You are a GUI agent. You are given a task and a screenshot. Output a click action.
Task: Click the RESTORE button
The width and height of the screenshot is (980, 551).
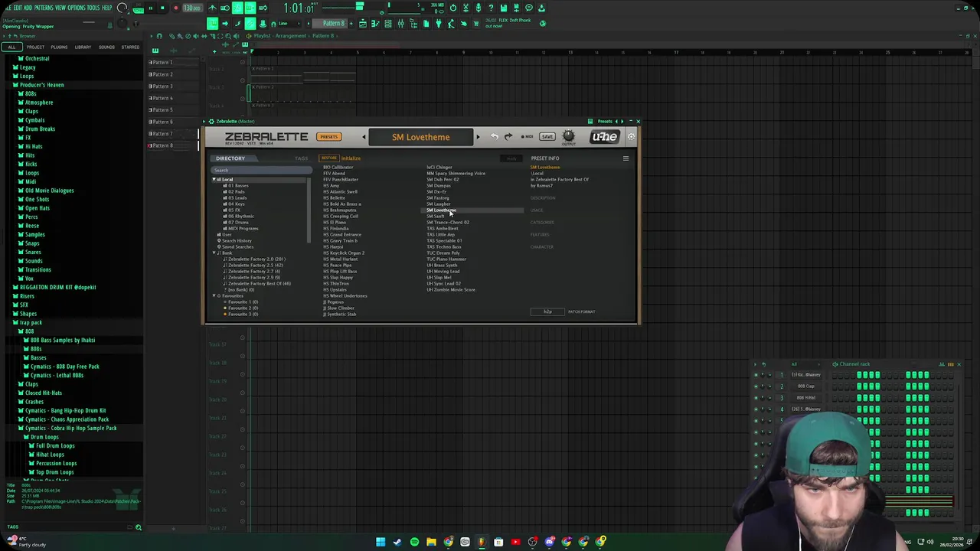(328, 158)
